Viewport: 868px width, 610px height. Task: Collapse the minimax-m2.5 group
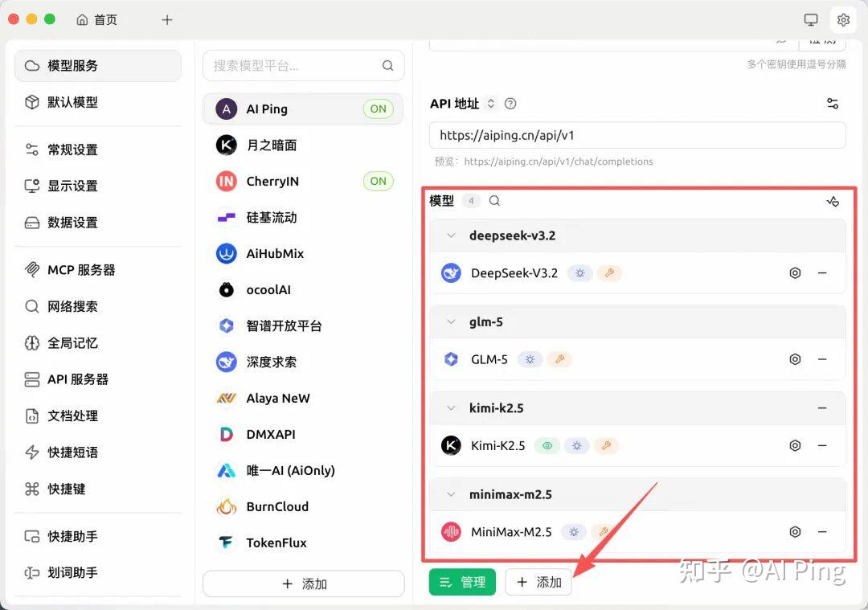point(451,494)
